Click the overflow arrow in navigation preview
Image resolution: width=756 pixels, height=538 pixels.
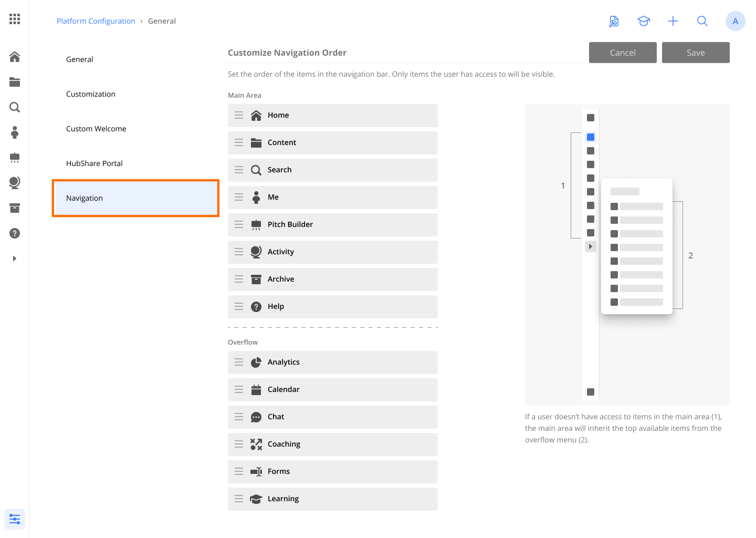591,246
